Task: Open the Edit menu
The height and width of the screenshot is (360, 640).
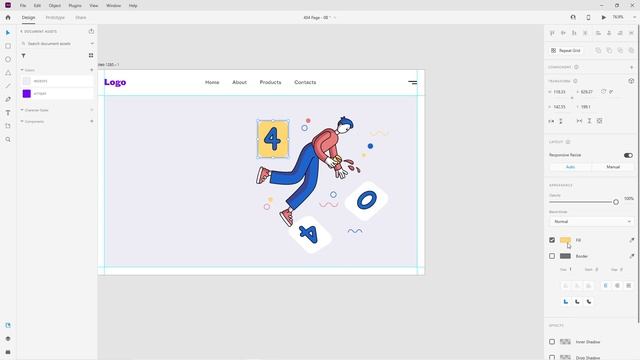Action: coord(37,6)
